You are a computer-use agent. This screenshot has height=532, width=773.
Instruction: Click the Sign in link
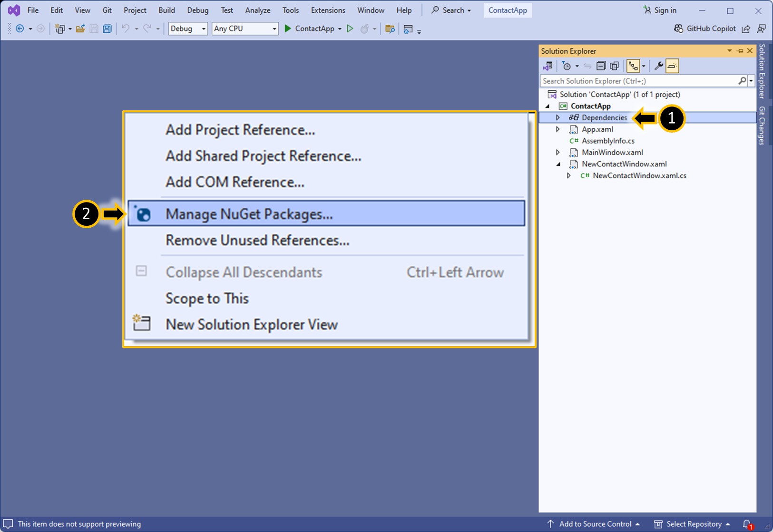(x=660, y=10)
